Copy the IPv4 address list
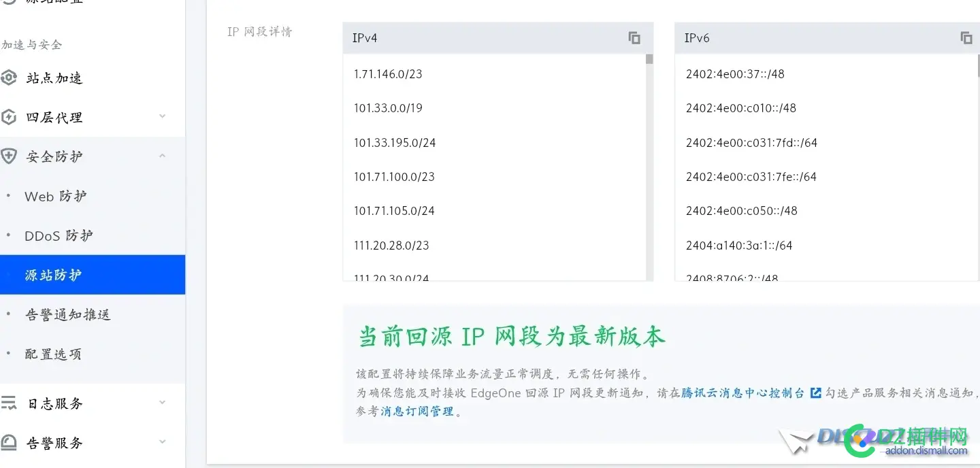 click(634, 37)
